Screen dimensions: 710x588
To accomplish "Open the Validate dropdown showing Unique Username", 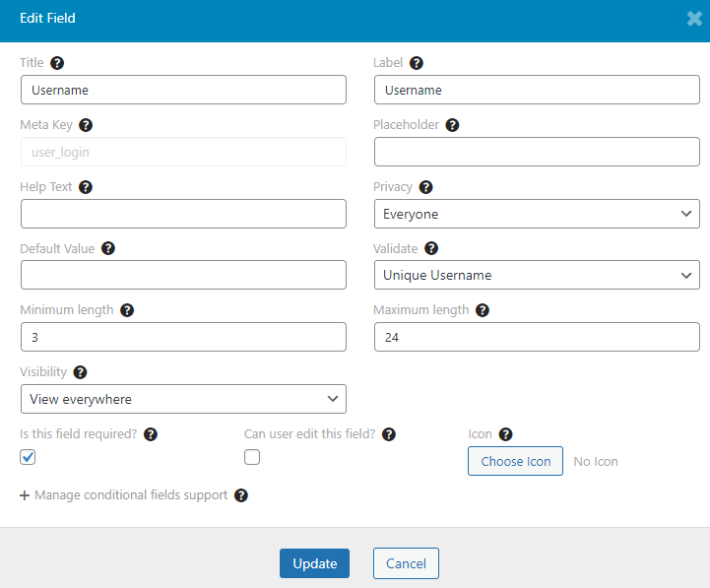I will point(537,275).
